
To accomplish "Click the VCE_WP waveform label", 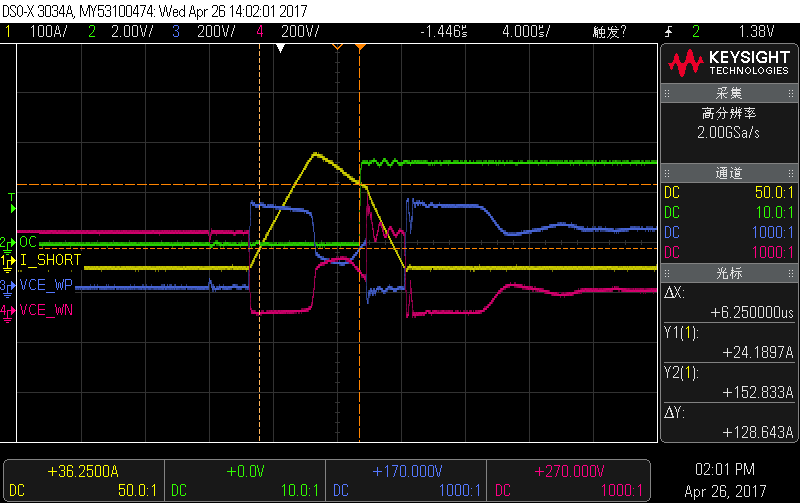I will tap(46, 285).
